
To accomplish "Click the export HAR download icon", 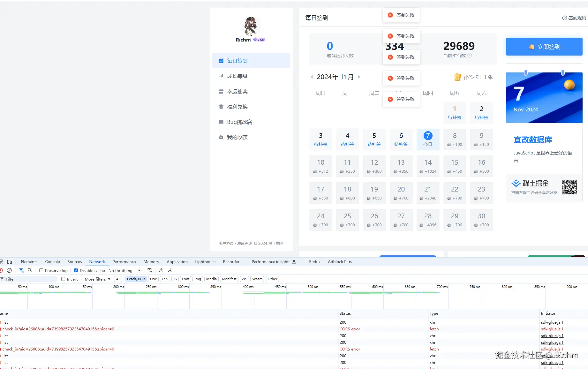I will click(x=170, y=270).
